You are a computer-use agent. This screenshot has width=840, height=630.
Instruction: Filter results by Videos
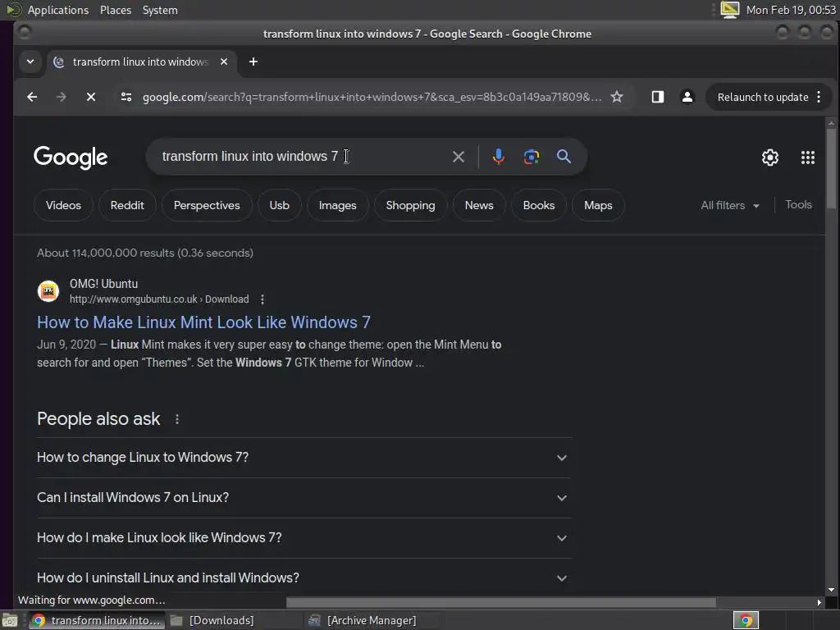pos(63,206)
